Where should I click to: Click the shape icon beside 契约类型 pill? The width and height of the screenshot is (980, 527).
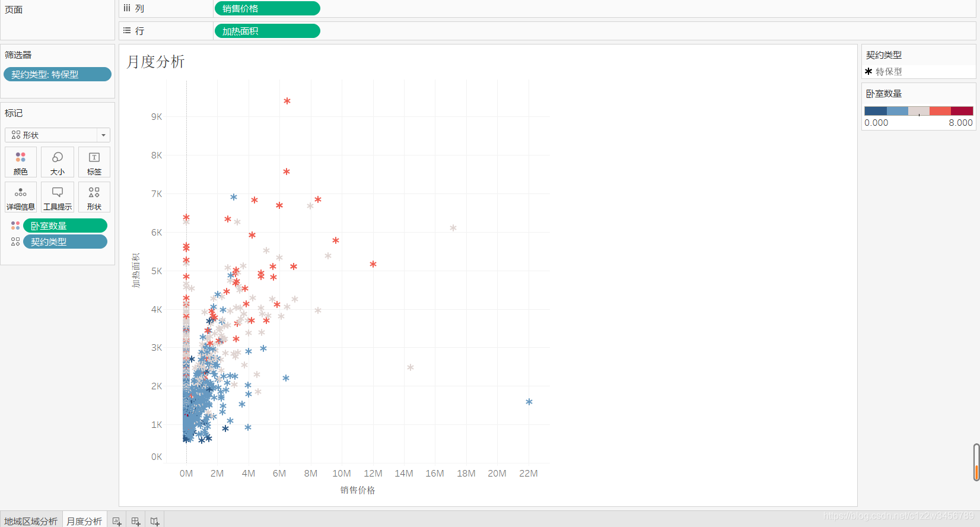tap(15, 242)
